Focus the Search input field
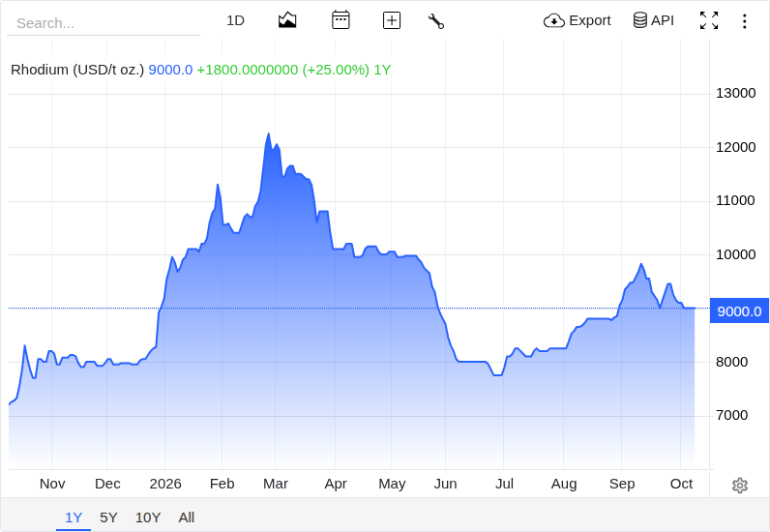 (x=104, y=23)
